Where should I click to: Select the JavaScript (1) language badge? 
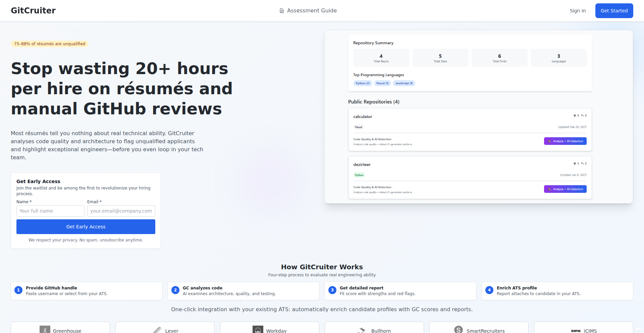(x=404, y=83)
